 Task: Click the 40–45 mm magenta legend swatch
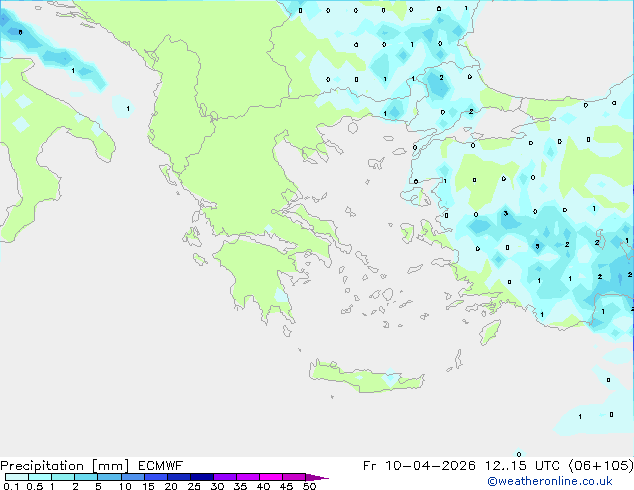(x=271, y=477)
